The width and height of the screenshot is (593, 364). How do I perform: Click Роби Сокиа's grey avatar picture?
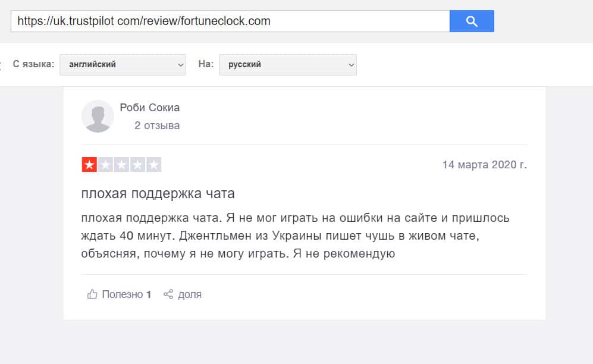click(x=98, y=116)
